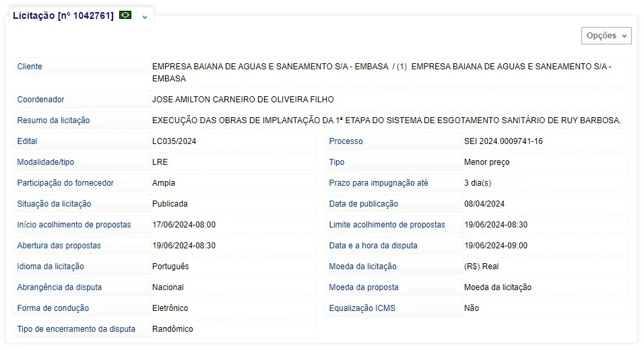Click the Equalização ICMS label
The width and height of the screenshot is (644, 350).
362,308
